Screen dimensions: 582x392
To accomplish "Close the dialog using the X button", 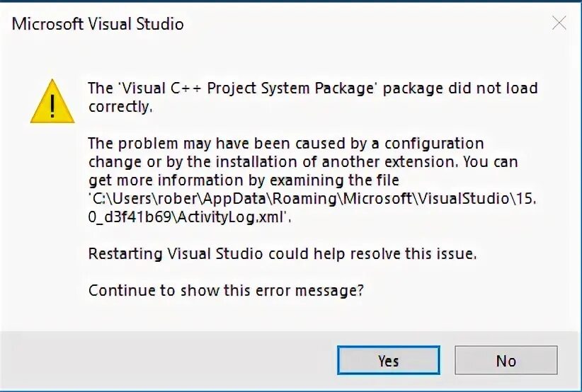I will pos(559,23).
